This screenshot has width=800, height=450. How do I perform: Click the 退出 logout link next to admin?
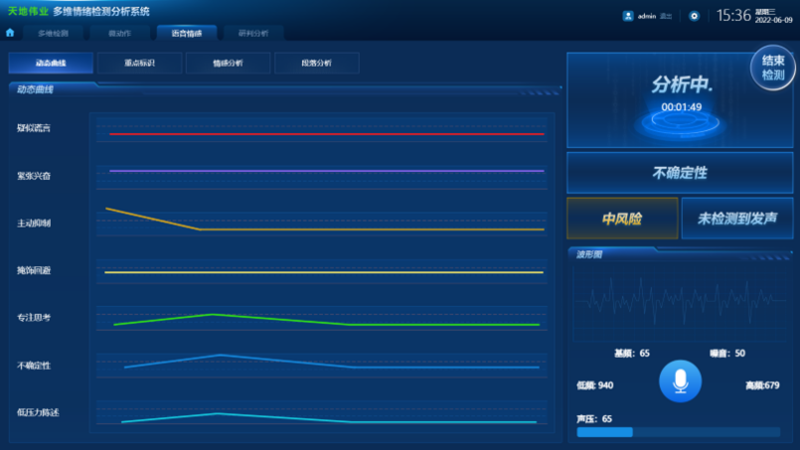tap(666, 16)
